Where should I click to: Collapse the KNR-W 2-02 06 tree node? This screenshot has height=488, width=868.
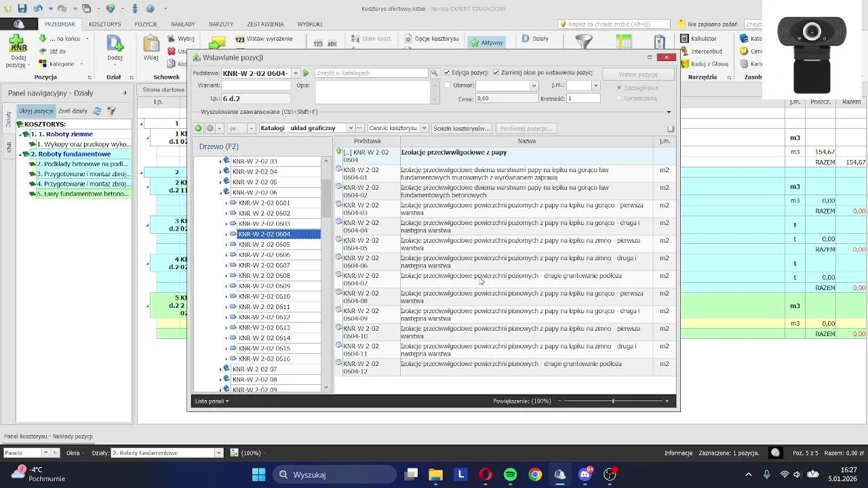coord(220,192)
